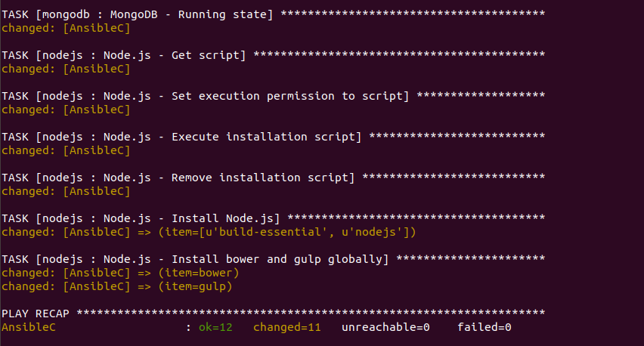644x346 pixels.
Task: Click the 'MongoDB - Running state' task line
Action: (273, 14)
